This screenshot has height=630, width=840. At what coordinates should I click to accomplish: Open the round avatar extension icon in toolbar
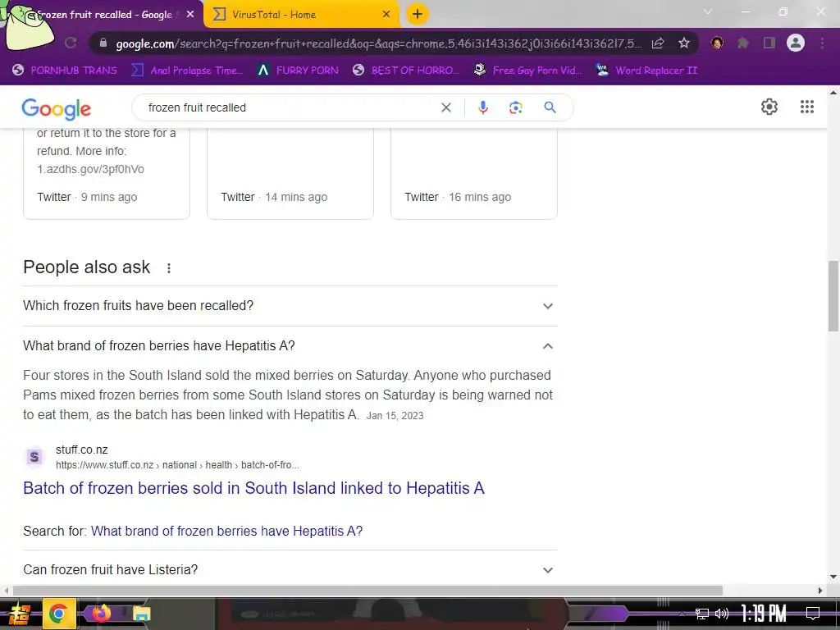717,43
